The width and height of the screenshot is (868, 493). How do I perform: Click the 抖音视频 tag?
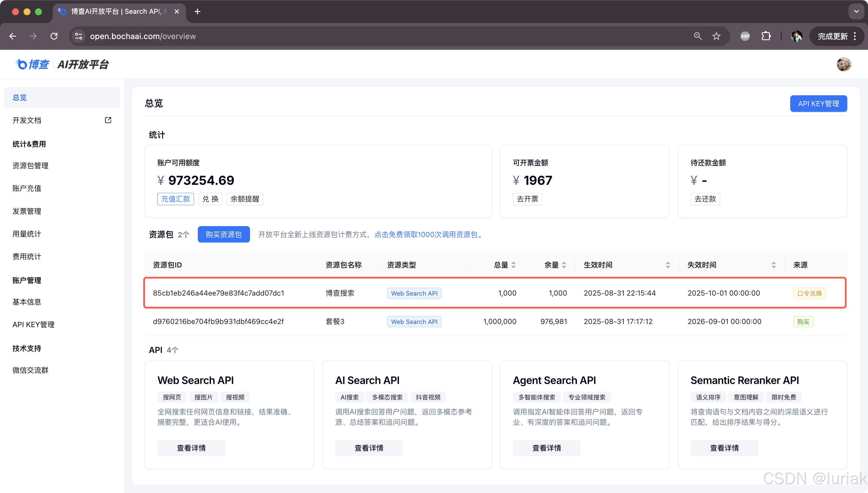[x=428, y=397]
